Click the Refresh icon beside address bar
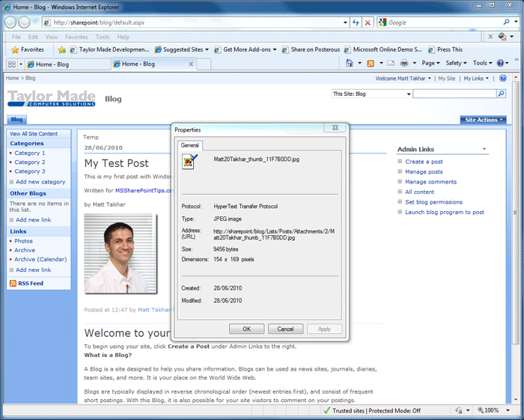Screen dimensions: 524x420 click(x=356, y=22)
